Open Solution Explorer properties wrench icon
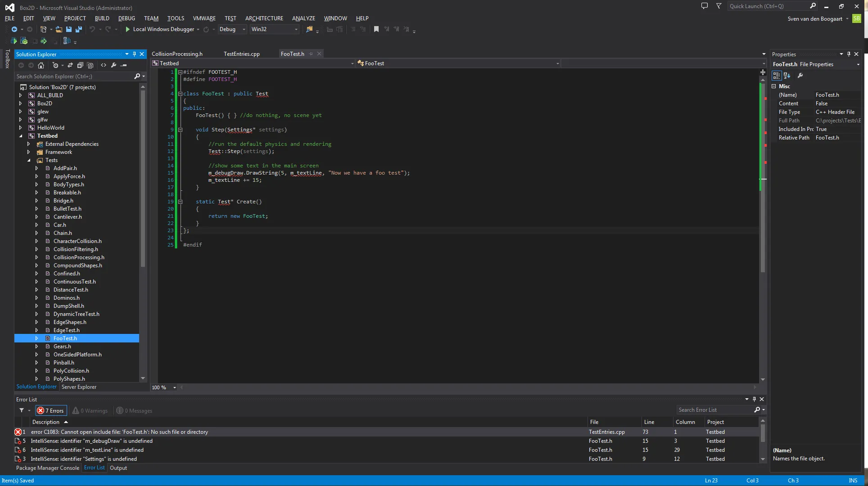The height and width of the screenshot is (486, 868). click(x=114, y=65)
